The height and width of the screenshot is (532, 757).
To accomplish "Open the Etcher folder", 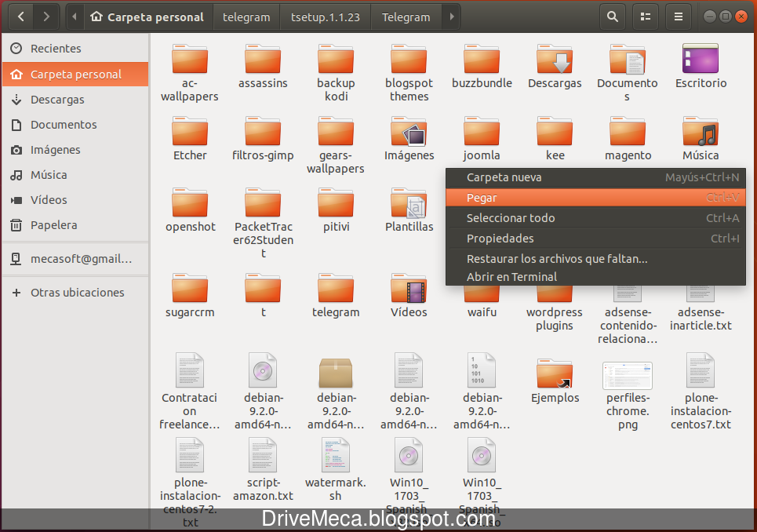I will (190, 132).
